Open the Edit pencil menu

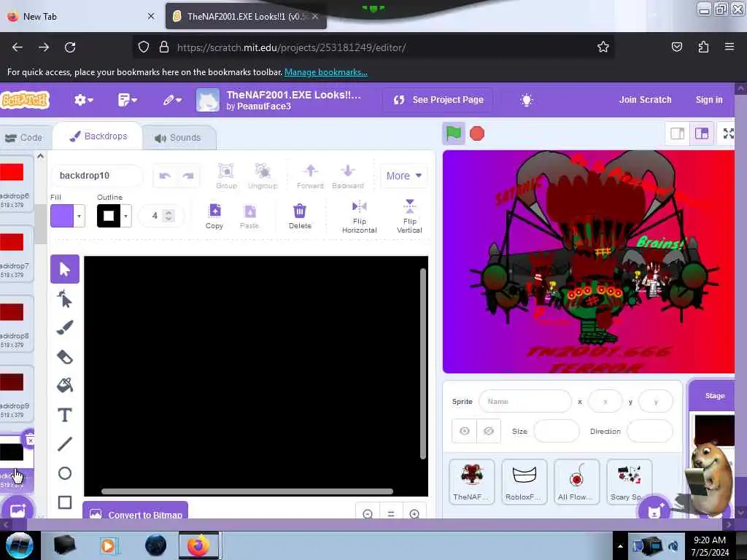click(172, 100)
